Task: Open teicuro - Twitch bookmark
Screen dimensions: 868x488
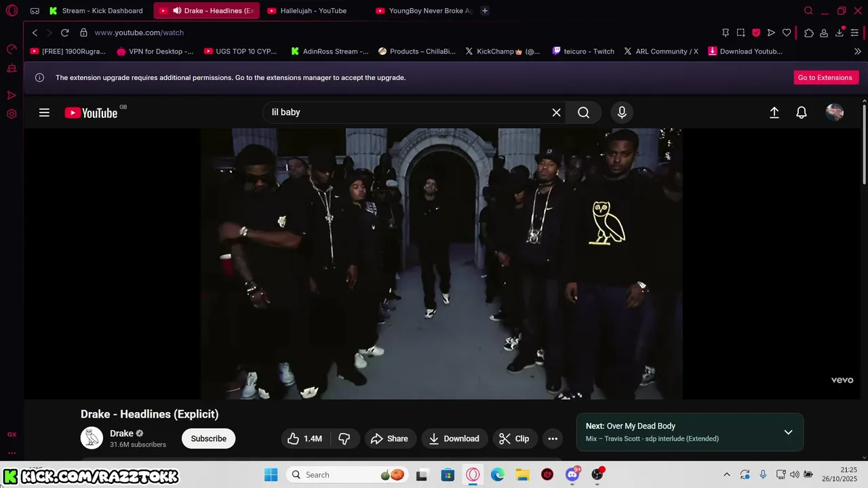Action: [583, 51]
